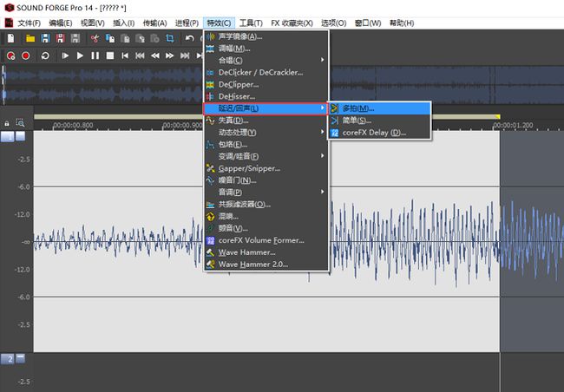
Task: Toggle the channel 1 button
Action: tap(8, 137)
